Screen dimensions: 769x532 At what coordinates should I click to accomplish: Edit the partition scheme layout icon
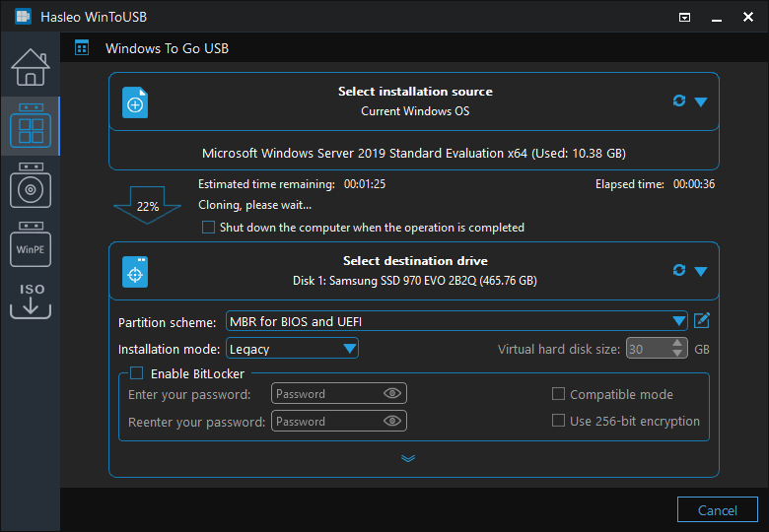click(x=702, y=321)
